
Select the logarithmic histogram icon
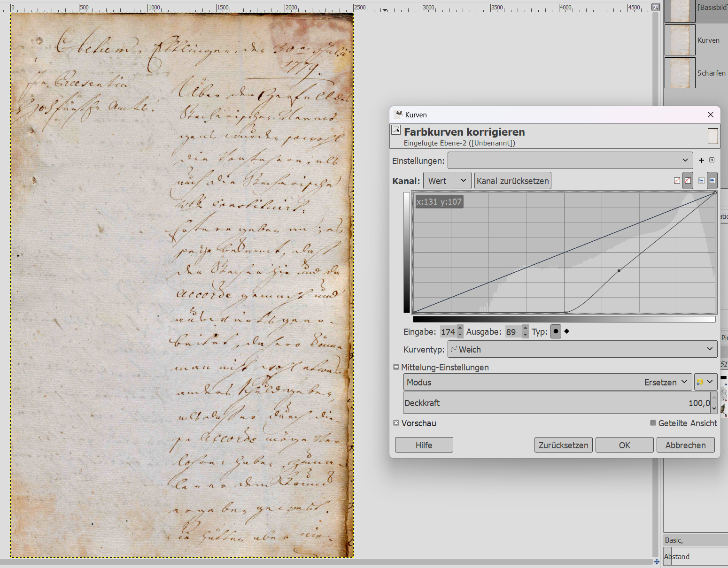point(712,181)
